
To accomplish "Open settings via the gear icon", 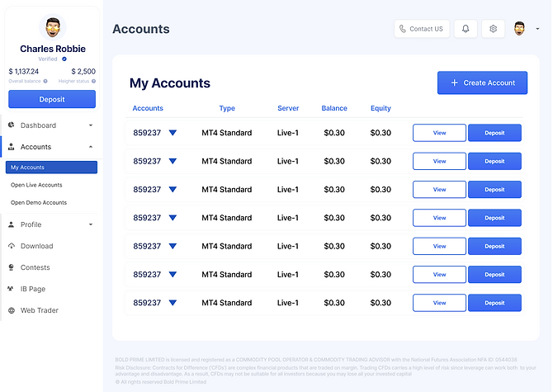I will point(494,29).
